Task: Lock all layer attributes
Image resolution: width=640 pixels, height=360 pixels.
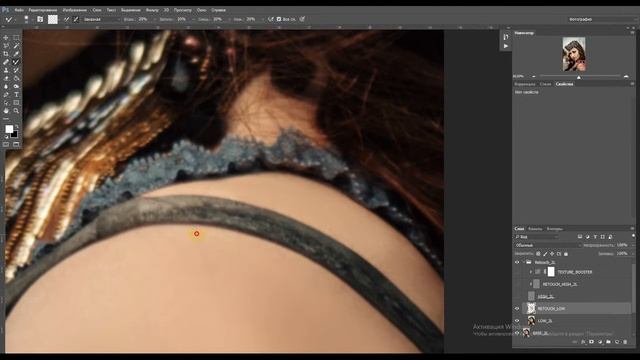Action: [566, 254]
